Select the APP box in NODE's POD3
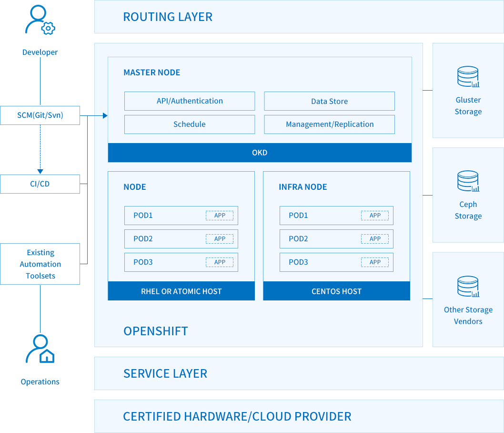504x433 pixels. pyautogui.click(x=220, y=262)
